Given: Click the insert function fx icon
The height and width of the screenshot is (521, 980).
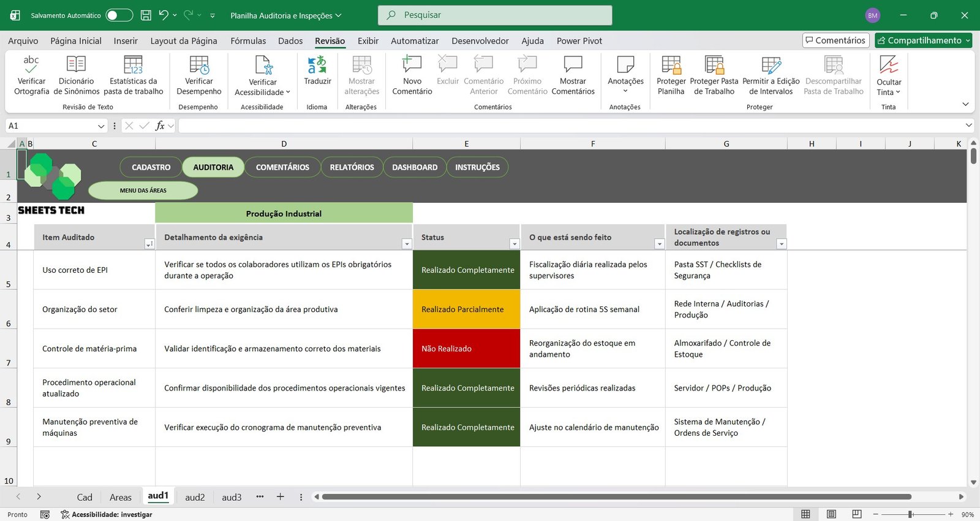Looking at the screenshot, I should click(160, 126).
